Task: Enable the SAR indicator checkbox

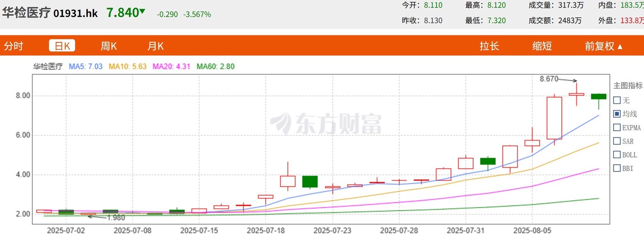Action: [x=617, y=141]
